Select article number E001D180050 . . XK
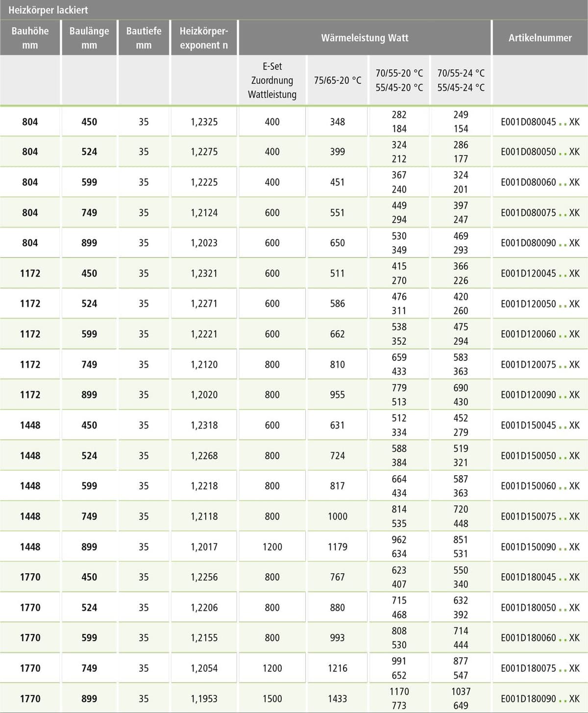 (540, 608)
